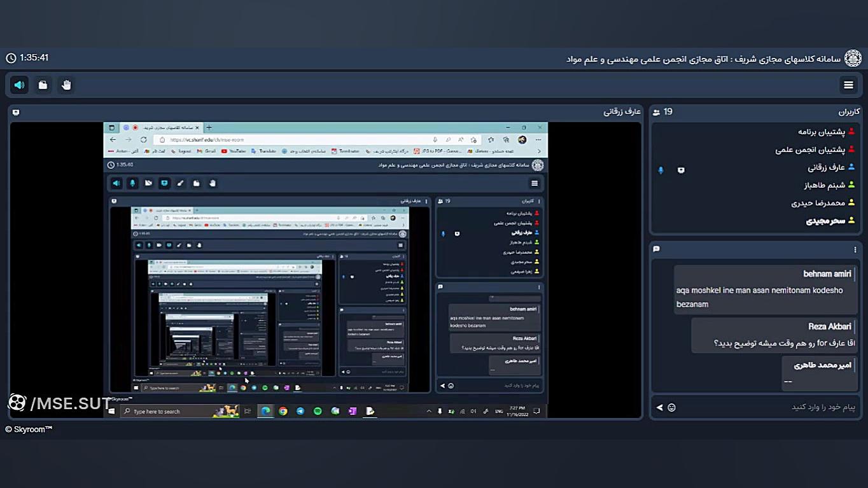This screenshot has height=488, width=868.
Task: Open the Gmail bookmark
Action: [206, 151]
